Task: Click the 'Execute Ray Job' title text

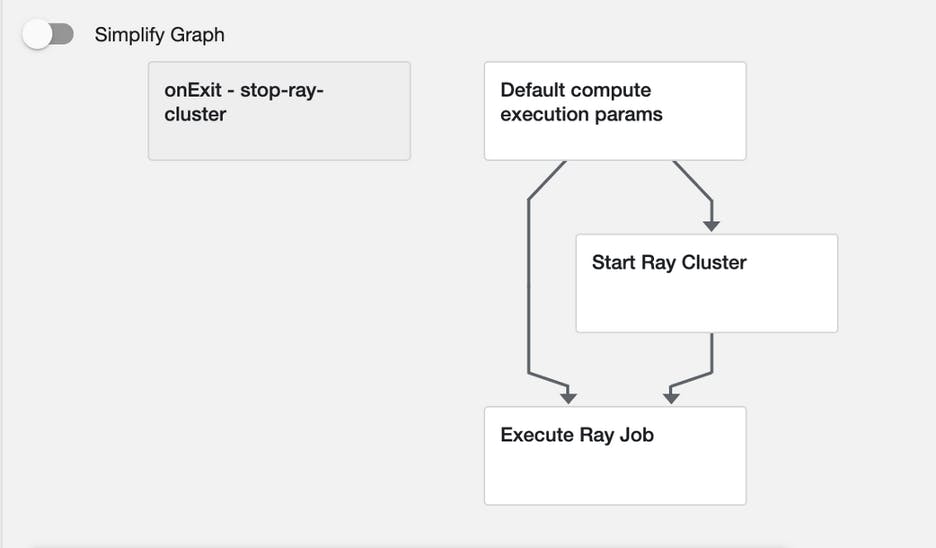Action: pyautogui.click(x=577, y=435)
